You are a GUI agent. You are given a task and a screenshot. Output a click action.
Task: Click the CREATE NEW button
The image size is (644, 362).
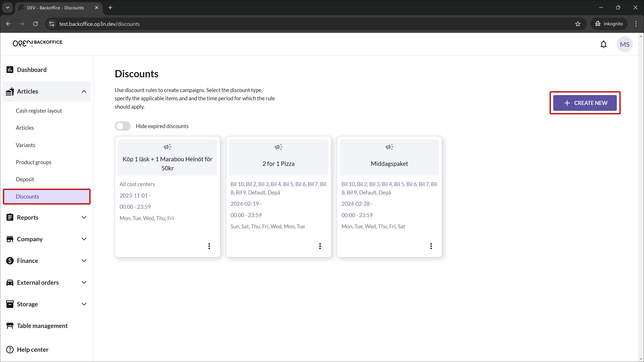coord(585,103)
